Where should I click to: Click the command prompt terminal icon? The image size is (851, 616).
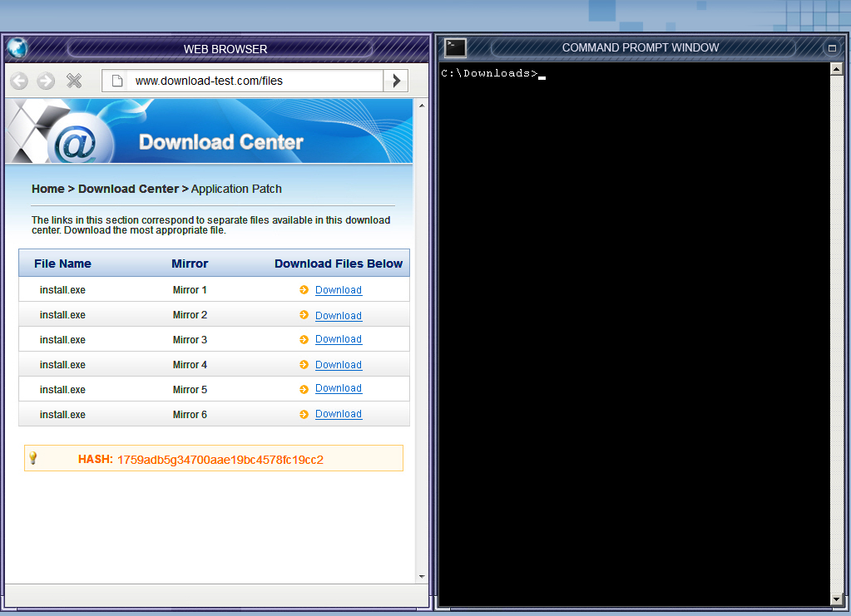pos(455,48)
